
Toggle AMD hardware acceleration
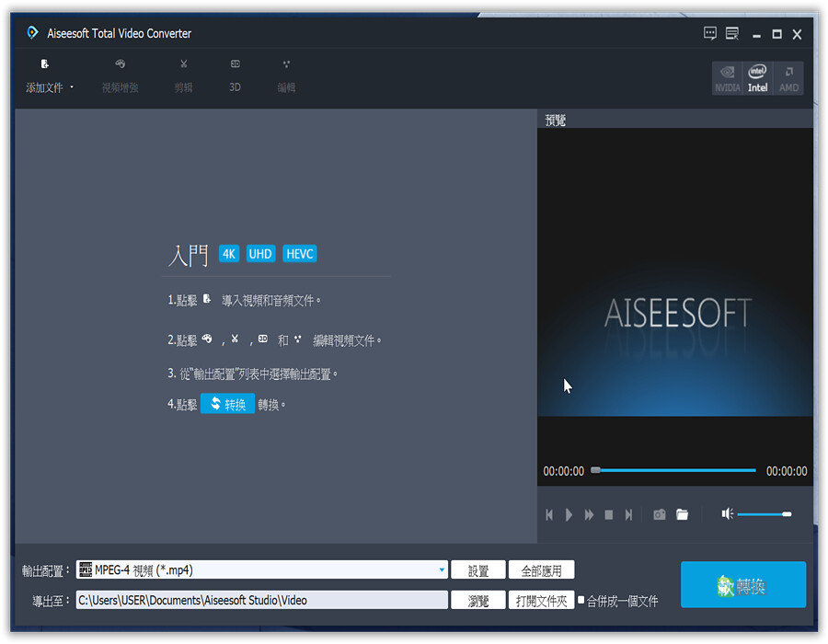(x=788, y=78)
